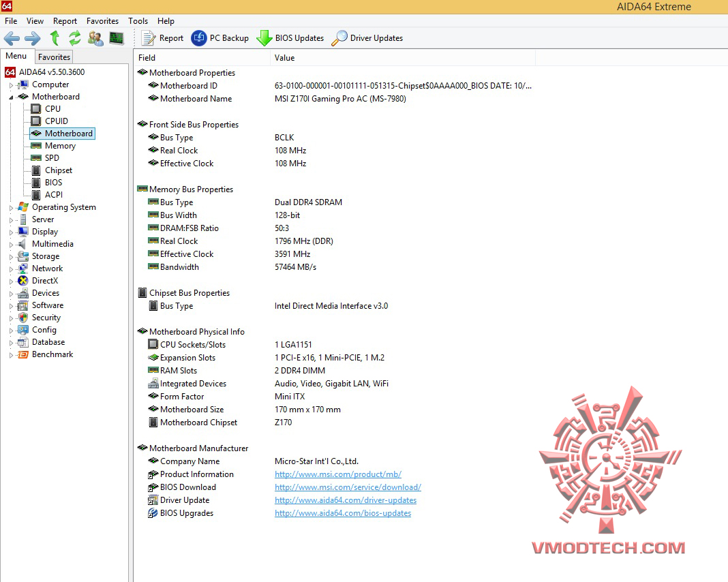Click the Multimedia speaker icon
The height and width of the screenshot is (582, 728).
click(22, 244)
